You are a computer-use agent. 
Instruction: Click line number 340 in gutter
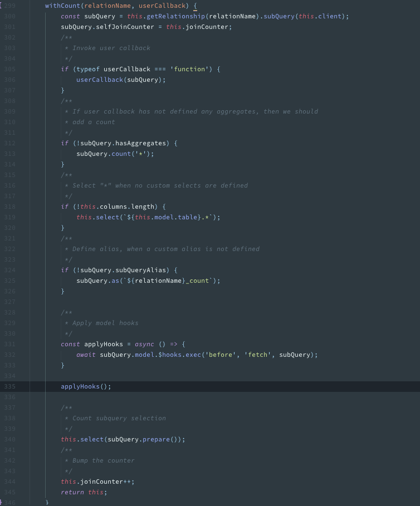9,440
